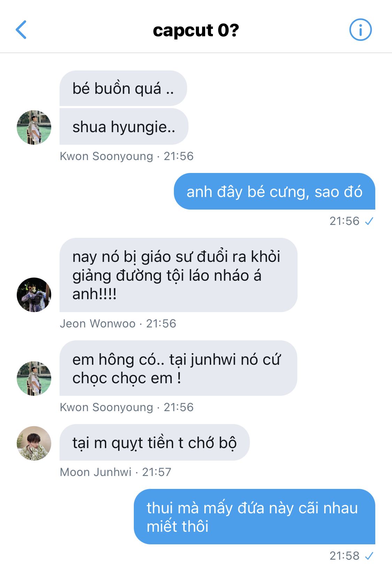The image size is (392, 567).
Task: Select the 'em hông có..' message bubble
Action: click(x=178, y=368)
